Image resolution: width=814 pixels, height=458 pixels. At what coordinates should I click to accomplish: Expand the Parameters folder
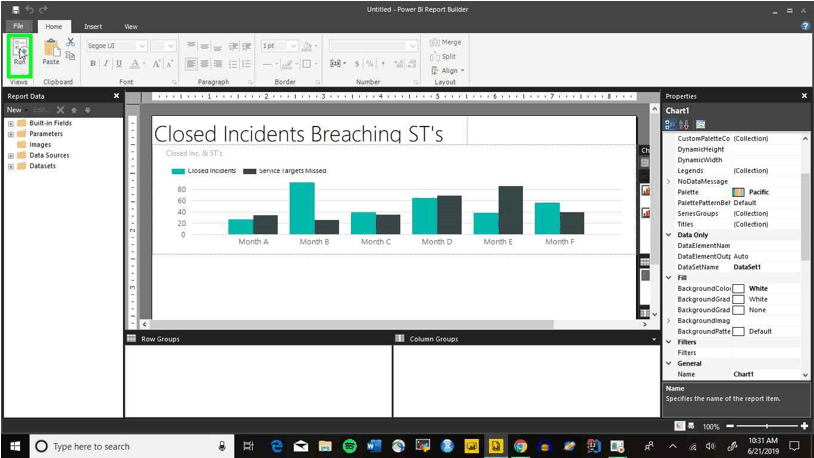pos(10,134)
